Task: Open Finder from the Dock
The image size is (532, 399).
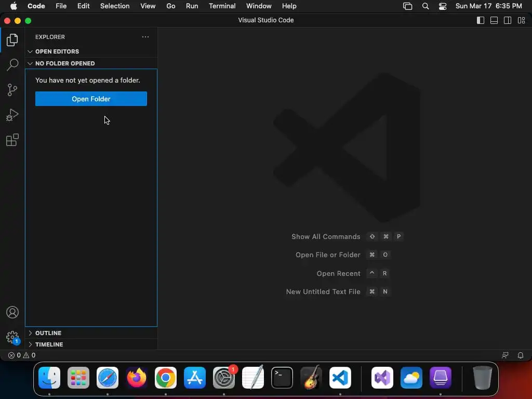Action: click(49, 378)
